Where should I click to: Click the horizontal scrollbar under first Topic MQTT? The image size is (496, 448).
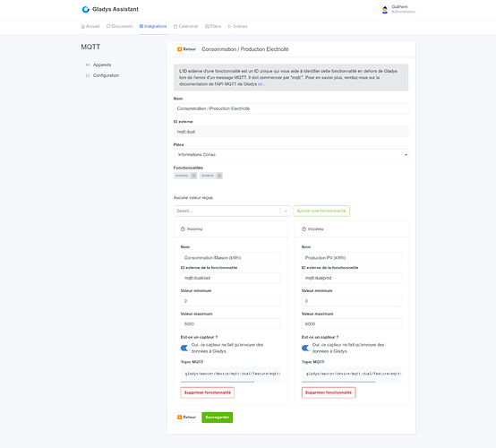pos(218,382)
